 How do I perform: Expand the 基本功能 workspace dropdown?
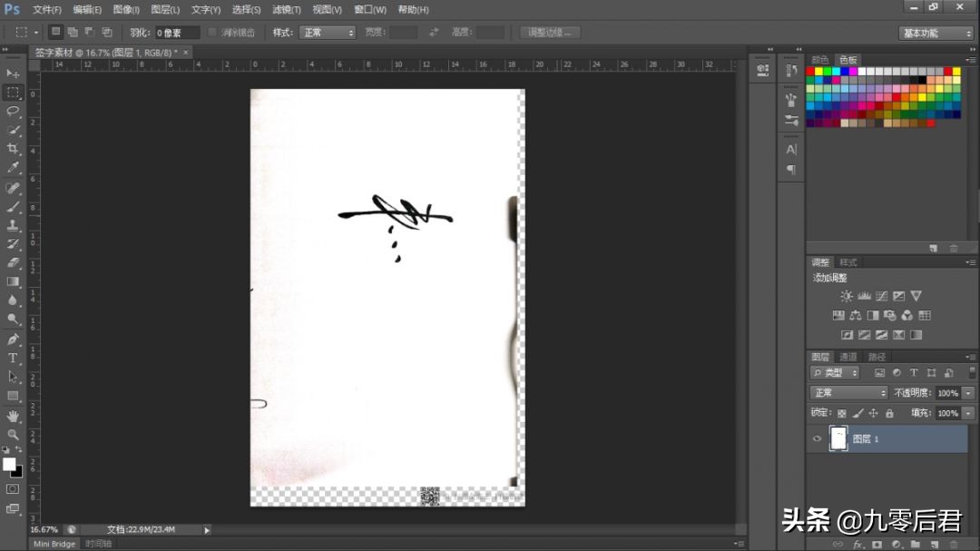pos(936,34)
